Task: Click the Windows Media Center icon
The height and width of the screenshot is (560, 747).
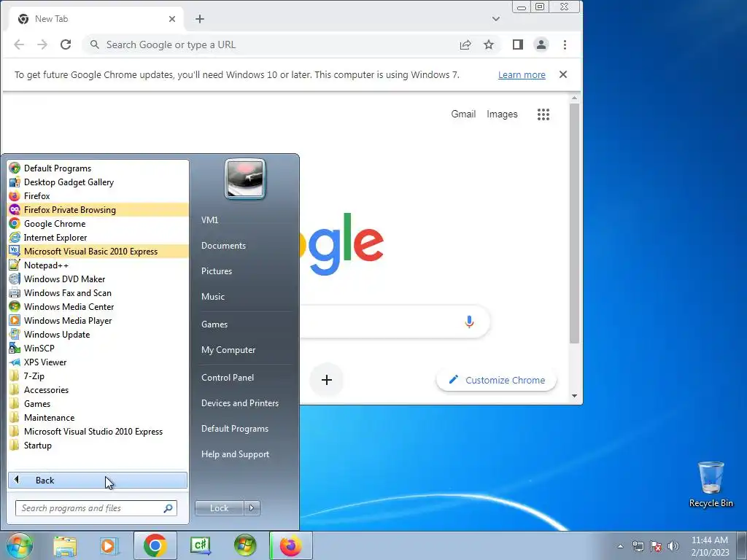Action: 15,306
